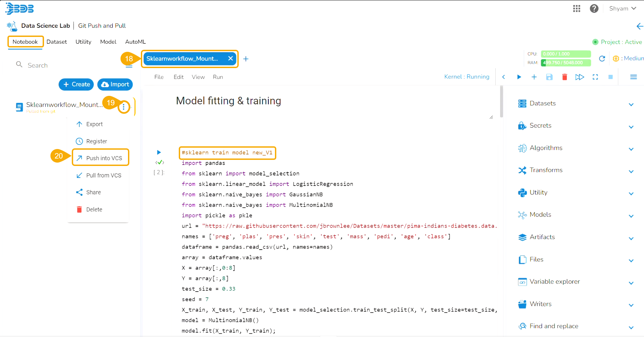
Task: Switch to the Model tab
Action: [x=108, y=42]
